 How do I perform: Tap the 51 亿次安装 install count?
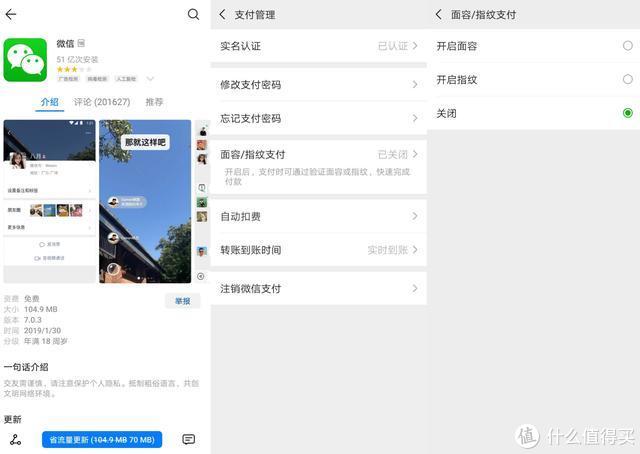pyautogui.click(x=78, y=59)
